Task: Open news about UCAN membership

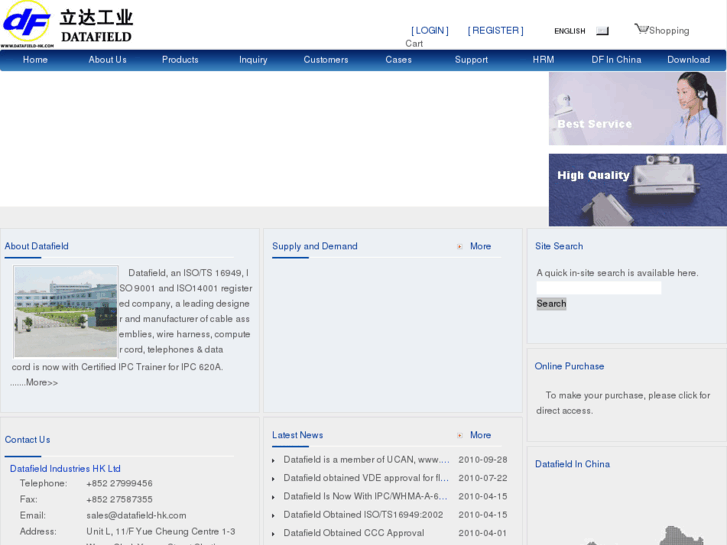Action: point(366,460)
